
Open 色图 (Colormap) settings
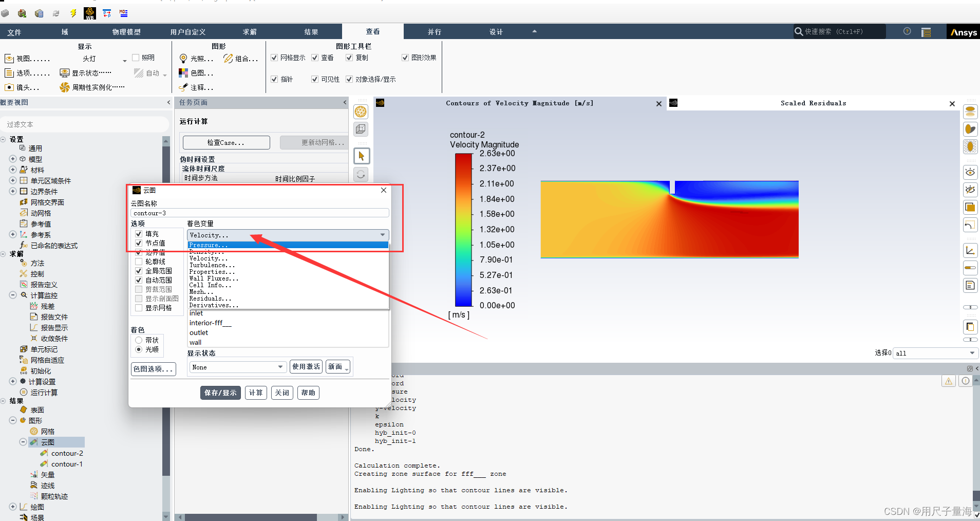tap(196, 73)
